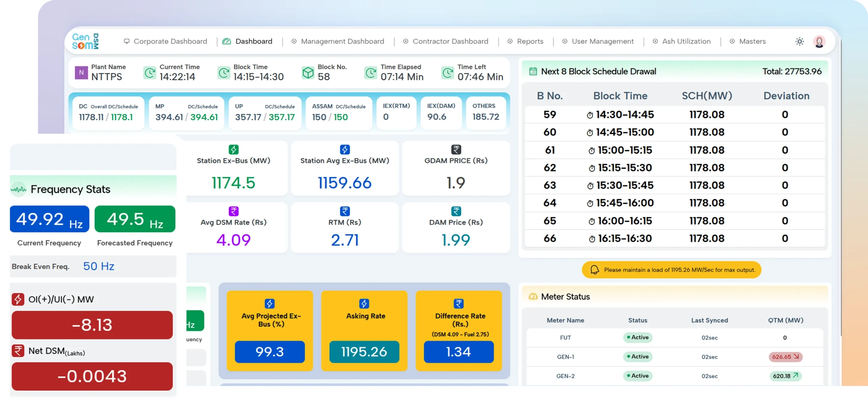Screen dimensions: 868x414
Task: Click the Meter Status gauge icon
Action: click(533, 297)
